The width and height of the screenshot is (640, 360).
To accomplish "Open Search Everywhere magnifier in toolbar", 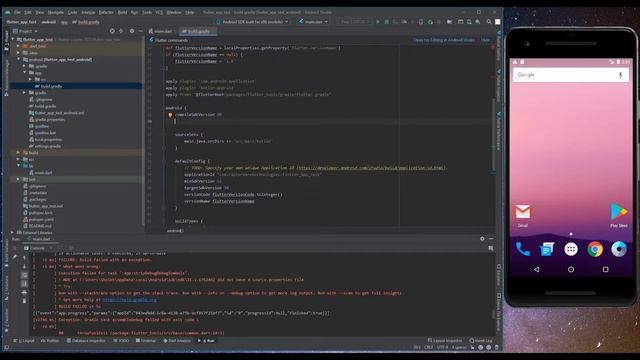I will [489, 22].
